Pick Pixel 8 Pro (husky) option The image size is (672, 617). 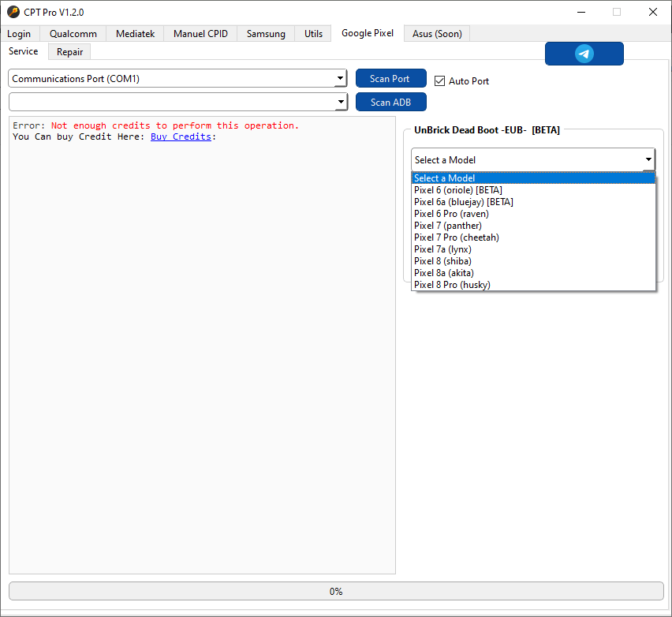click(x=452, y=285)
